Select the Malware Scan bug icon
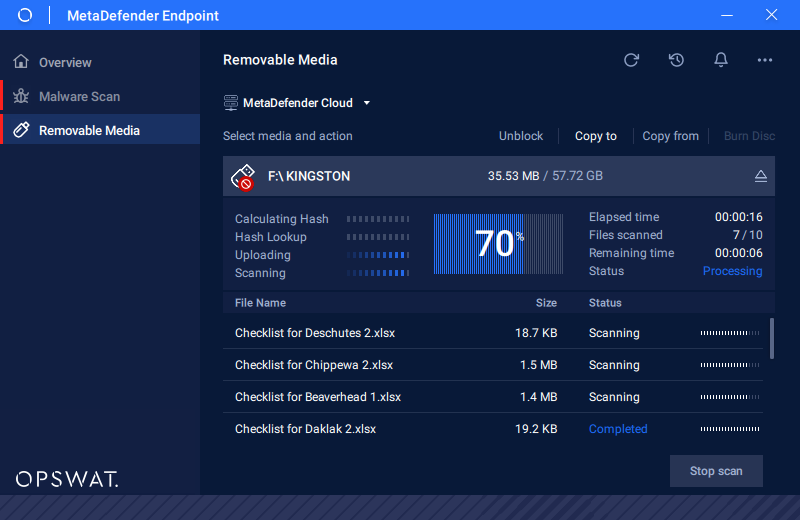800x520 pixels. coord(21,96)
